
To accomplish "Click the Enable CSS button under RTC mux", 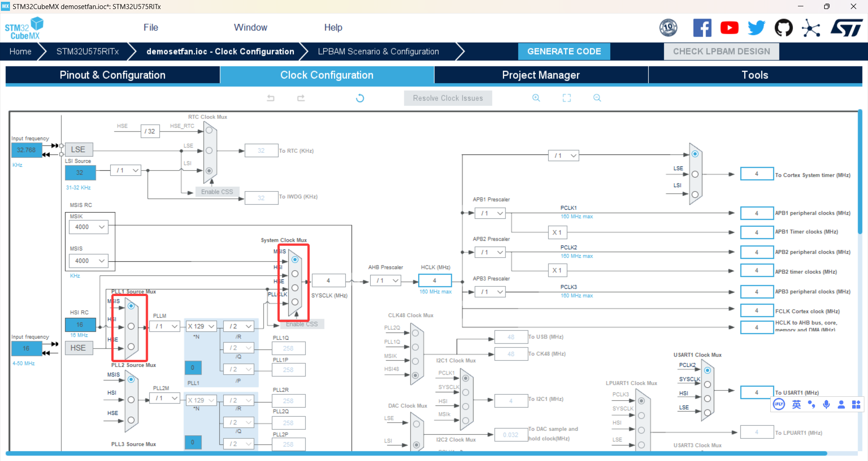I will pos(217,192).
